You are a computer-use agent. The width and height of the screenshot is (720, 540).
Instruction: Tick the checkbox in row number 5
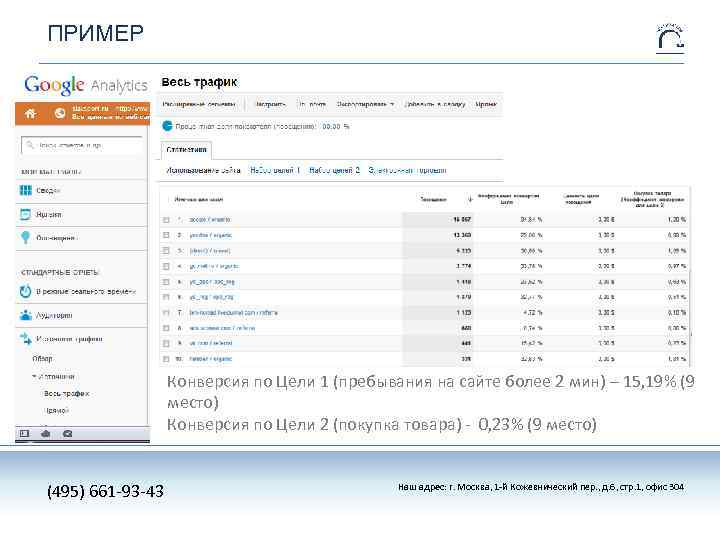pos(166,282)
